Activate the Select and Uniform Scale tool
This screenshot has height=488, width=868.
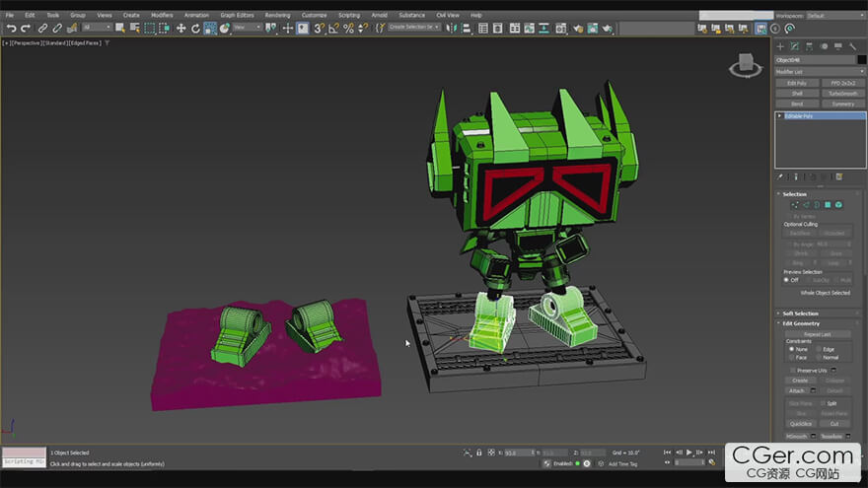(210, 28)
